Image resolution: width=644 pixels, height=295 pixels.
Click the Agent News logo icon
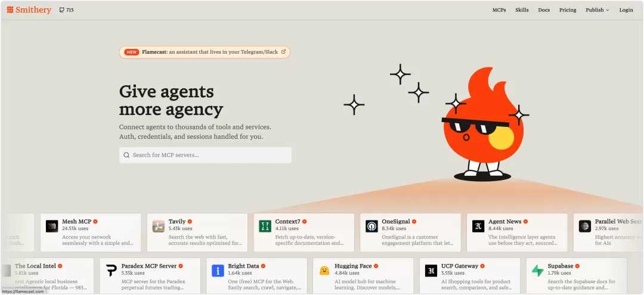click(x=478, y=226)
